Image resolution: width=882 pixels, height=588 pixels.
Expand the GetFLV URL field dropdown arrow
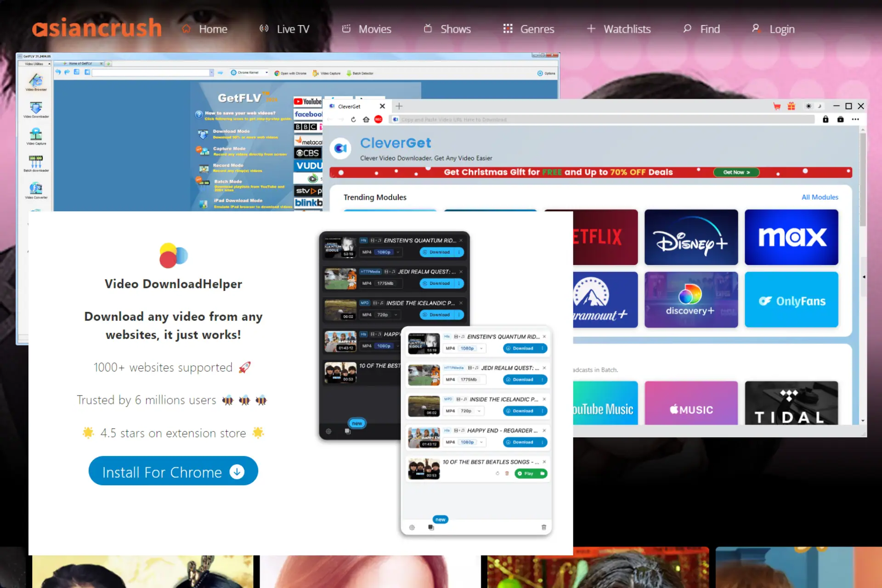tap(211, 73)
